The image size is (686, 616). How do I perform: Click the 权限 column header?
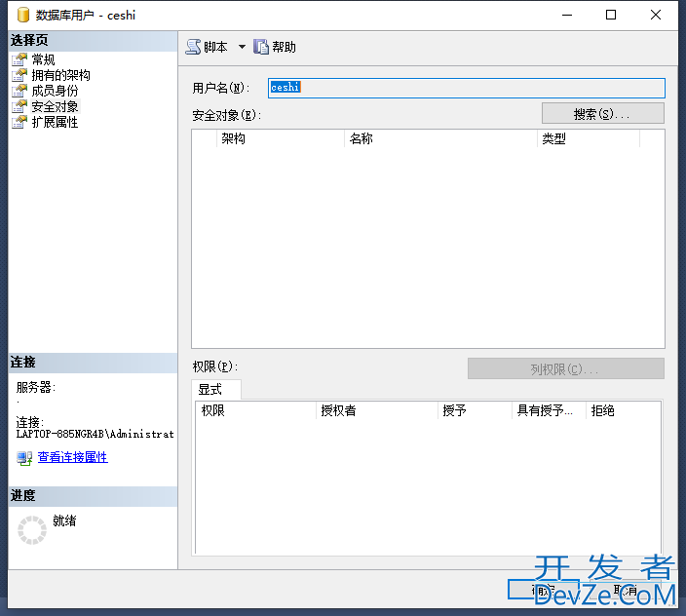pyautogui.click(x=255, y=410)
